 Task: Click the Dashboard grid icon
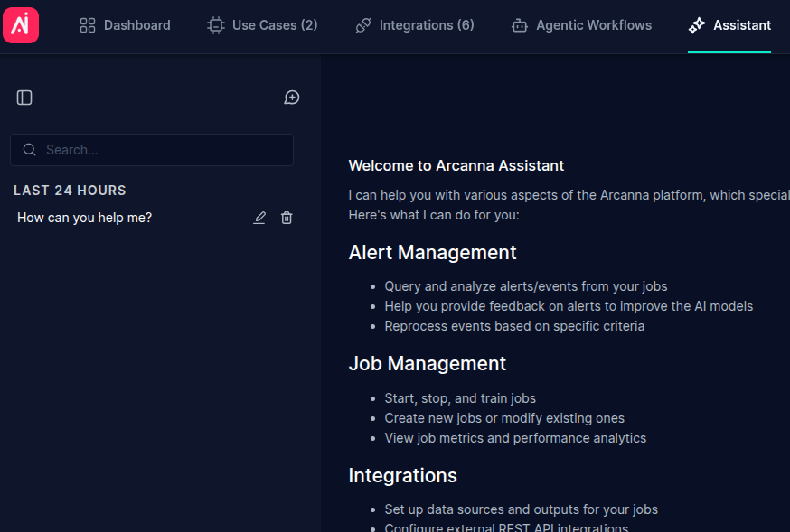[x=88, y=25]
